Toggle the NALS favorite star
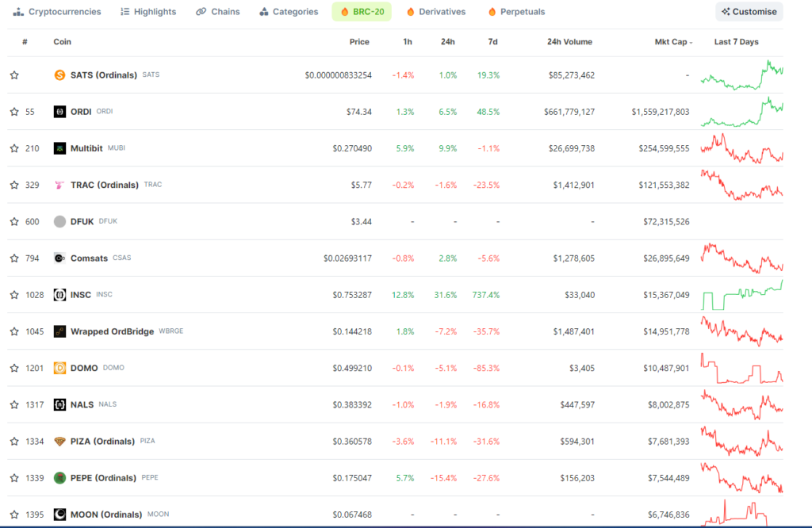Viewport: 812px width, 528px height. point(14,405)
